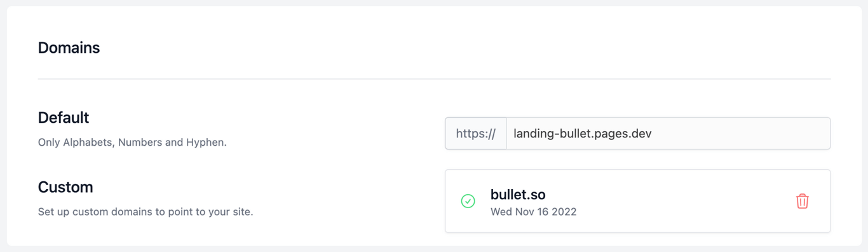This screenshot has height=252, width=868.
Task: Click the divider below Domains heading
Action: [x=434, y=79]
